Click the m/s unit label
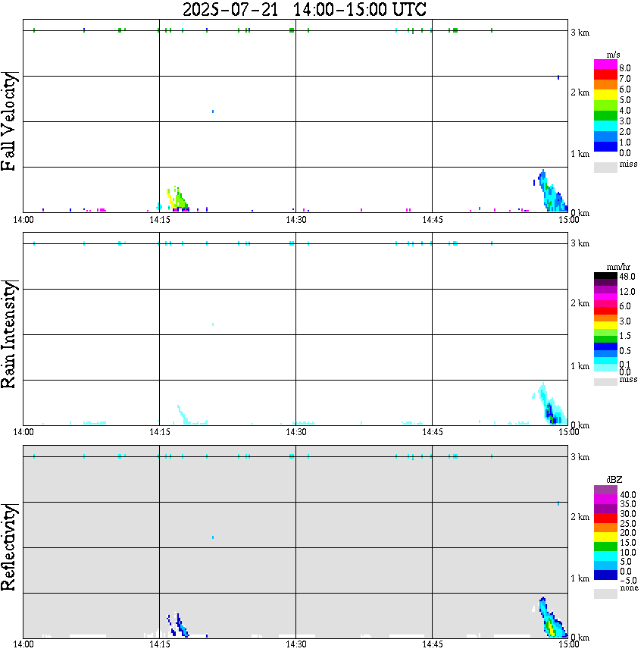 click(613, 55)
